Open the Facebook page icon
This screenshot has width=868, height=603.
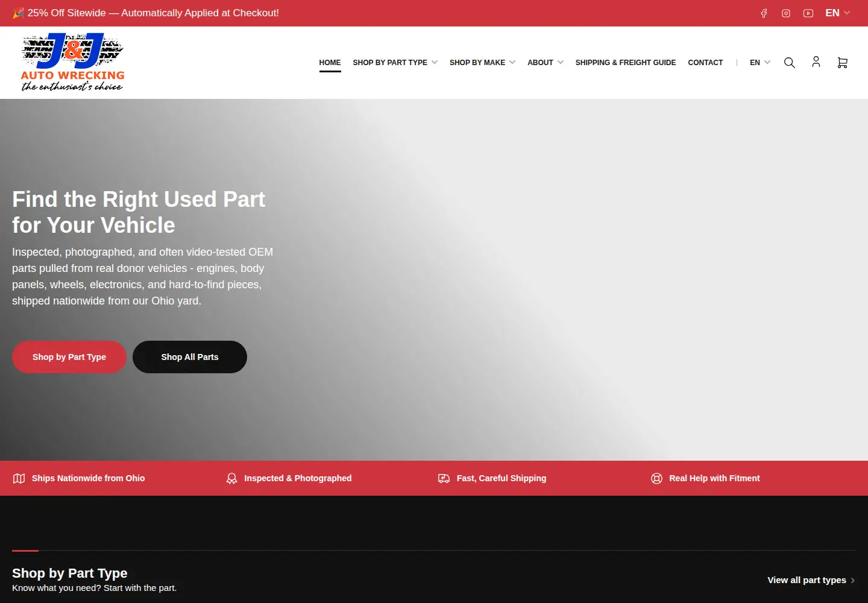[764, 13]
